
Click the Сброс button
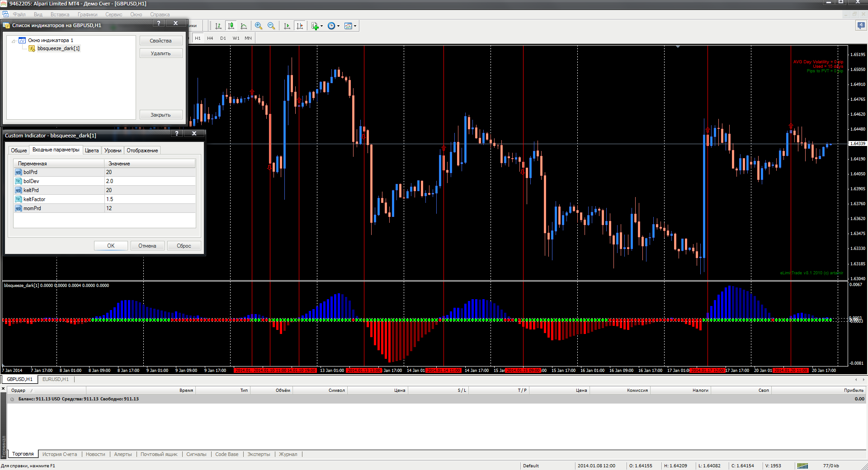point(184,246)
